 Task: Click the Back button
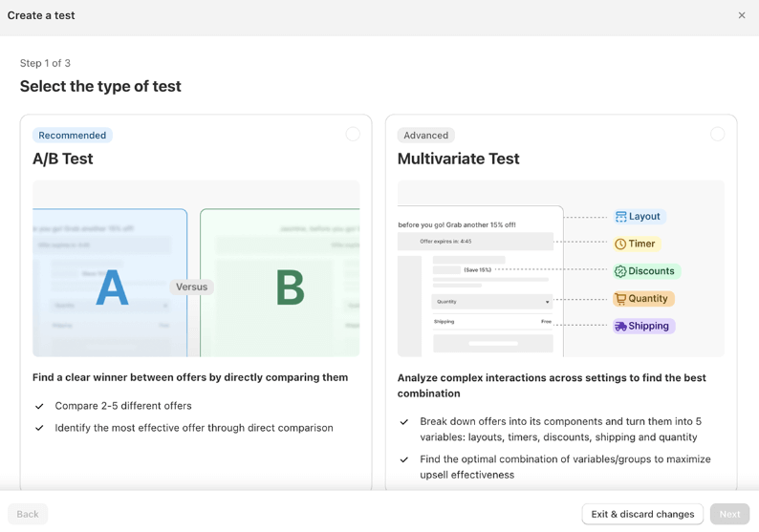tap(28, 514)
